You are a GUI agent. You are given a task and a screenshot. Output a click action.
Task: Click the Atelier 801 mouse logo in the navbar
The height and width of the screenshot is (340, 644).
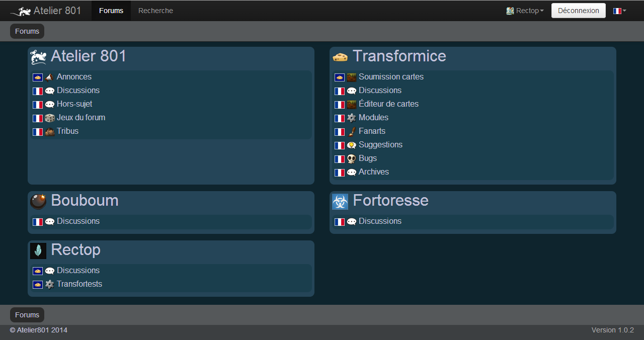point(21,11)
